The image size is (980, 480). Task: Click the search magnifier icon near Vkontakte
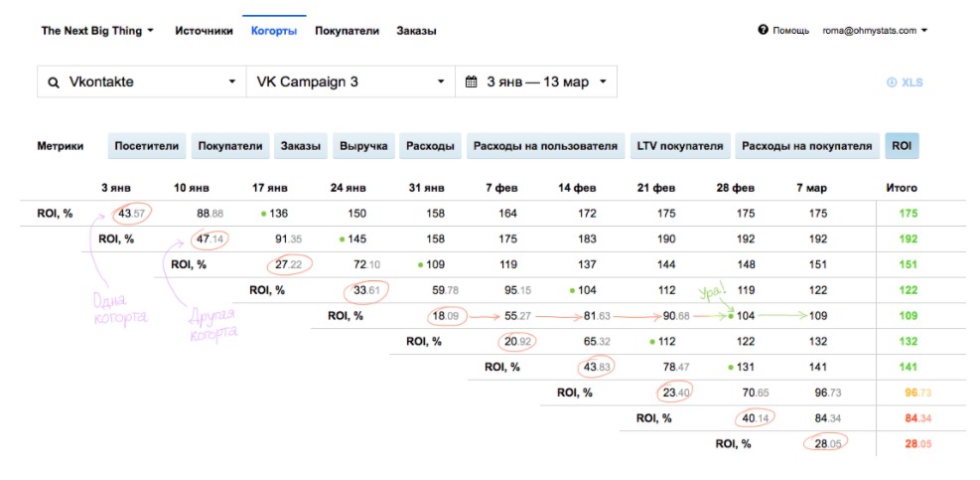coord(55,81)
